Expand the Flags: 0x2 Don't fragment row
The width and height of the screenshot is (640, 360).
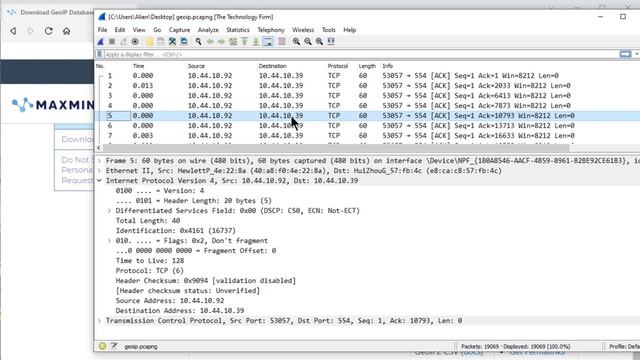(109, 241)
